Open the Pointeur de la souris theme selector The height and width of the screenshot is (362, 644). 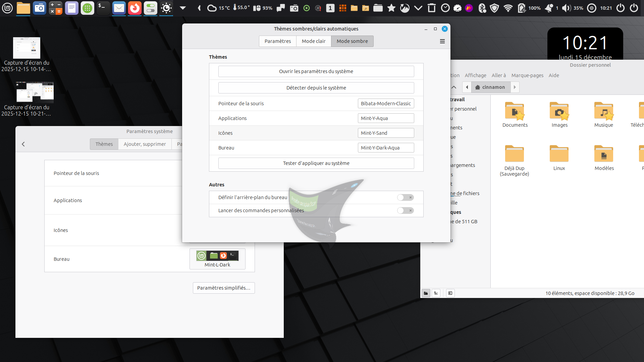coord(386,104)
